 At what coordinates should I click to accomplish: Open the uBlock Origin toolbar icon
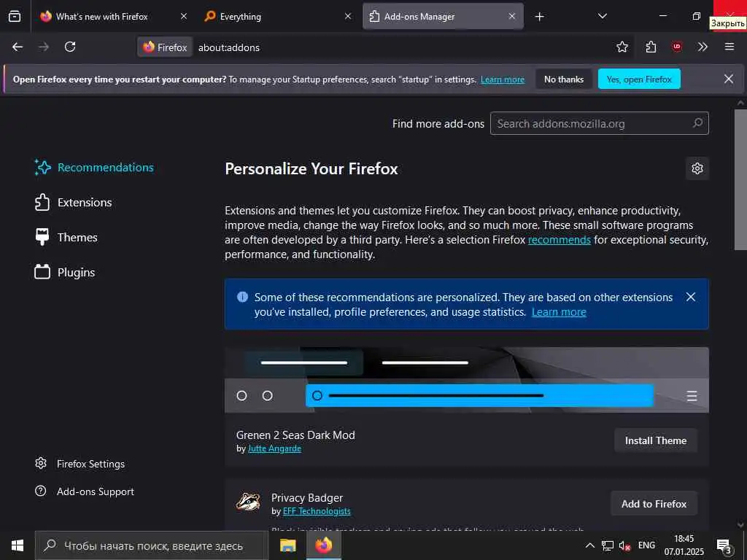(676, 47)
